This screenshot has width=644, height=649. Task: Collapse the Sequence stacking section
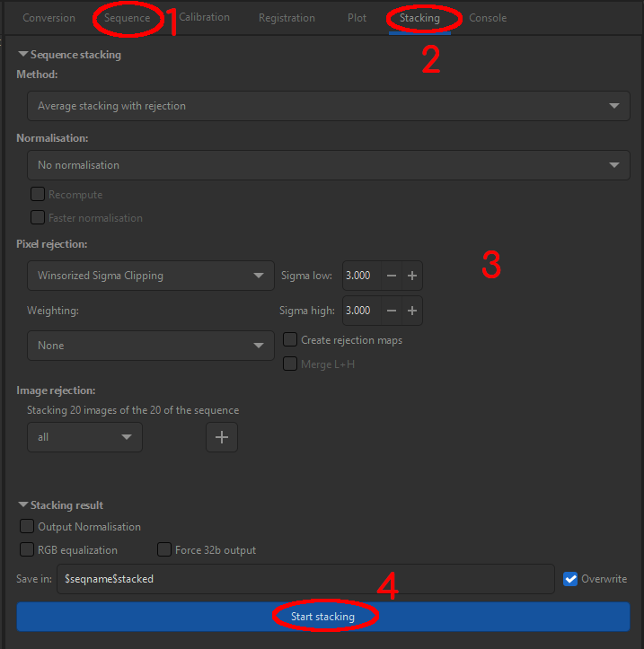pyautogui.click(x=23, y=55)
